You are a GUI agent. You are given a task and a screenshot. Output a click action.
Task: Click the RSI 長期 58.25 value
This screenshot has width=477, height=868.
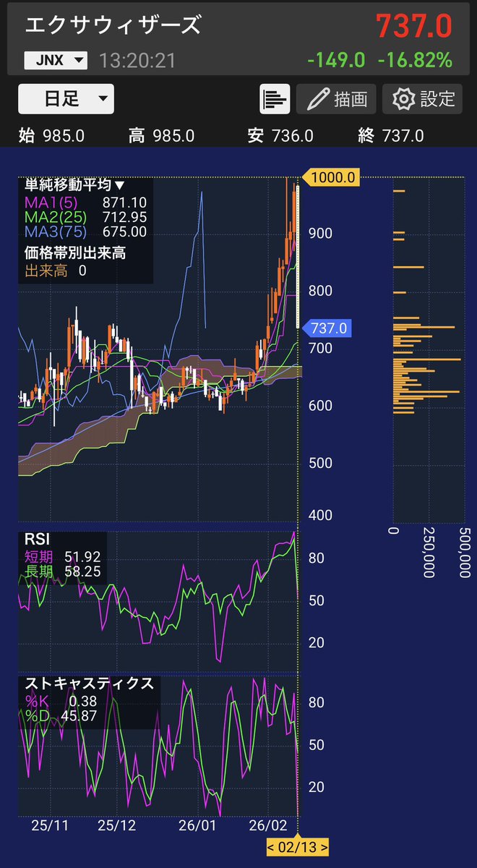pyautogui.click(x=62, y=572)
